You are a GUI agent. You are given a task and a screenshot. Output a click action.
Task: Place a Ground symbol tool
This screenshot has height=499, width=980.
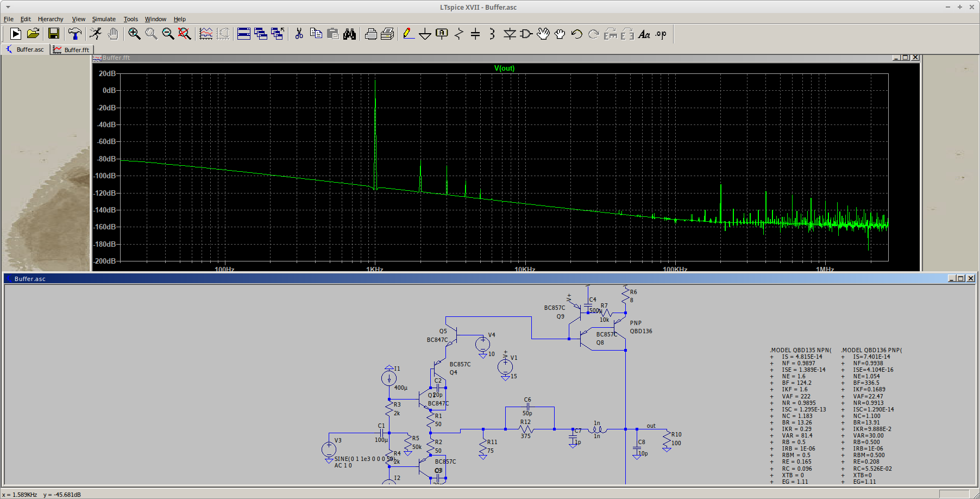(x=425, y=34)
